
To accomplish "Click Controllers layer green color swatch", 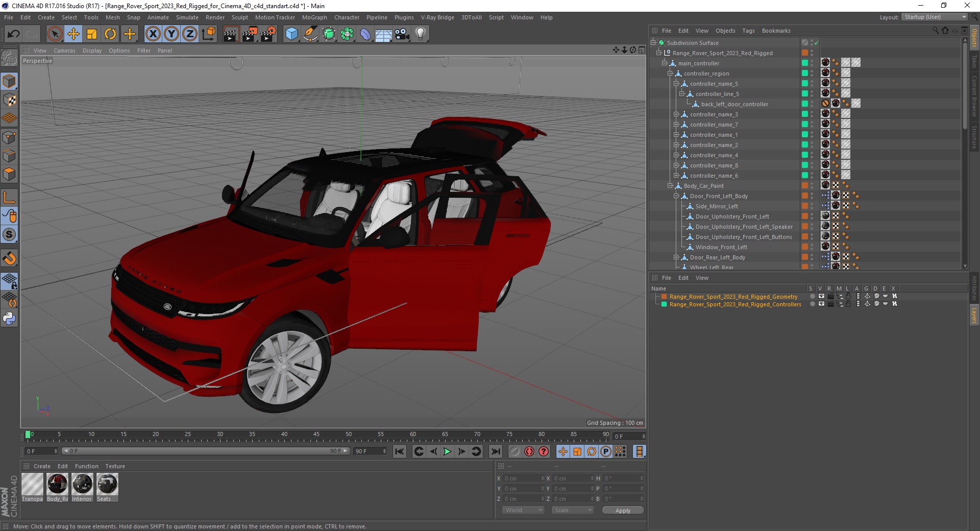I will click(664, 304).
